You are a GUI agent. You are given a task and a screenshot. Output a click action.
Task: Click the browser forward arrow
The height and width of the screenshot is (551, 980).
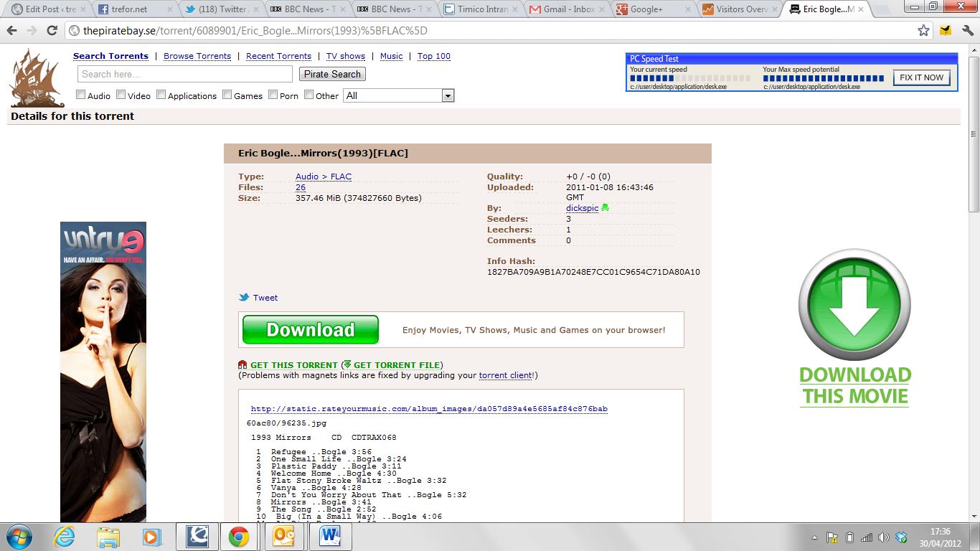pyautogui.click(x=32, y=31)
